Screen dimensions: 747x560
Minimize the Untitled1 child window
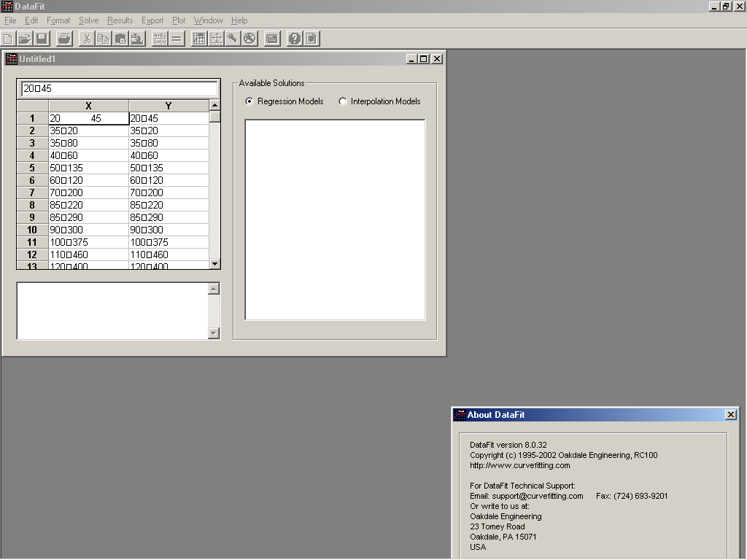412,59
